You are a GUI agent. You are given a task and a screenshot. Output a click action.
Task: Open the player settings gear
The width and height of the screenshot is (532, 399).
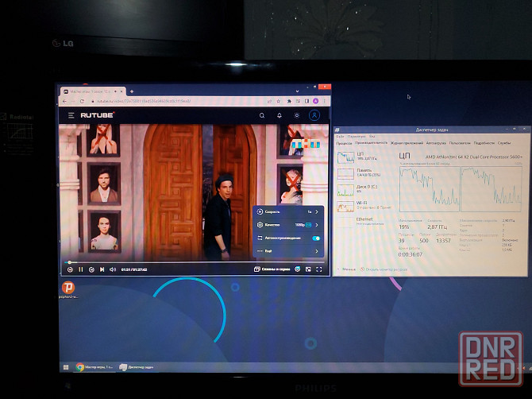click(x=298, y=269)
